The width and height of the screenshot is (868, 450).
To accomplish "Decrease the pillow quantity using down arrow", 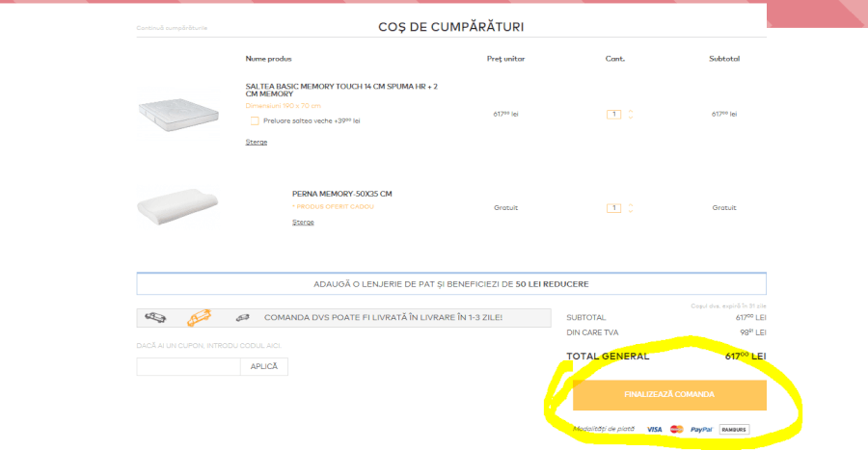I will click(x=631, y=211).
